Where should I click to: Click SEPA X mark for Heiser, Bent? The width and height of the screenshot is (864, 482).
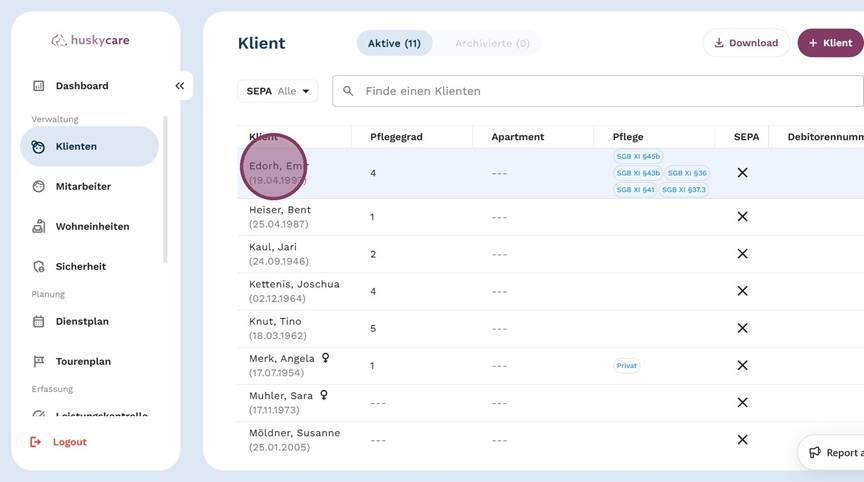pyautogui.click(x=742, y=217)
